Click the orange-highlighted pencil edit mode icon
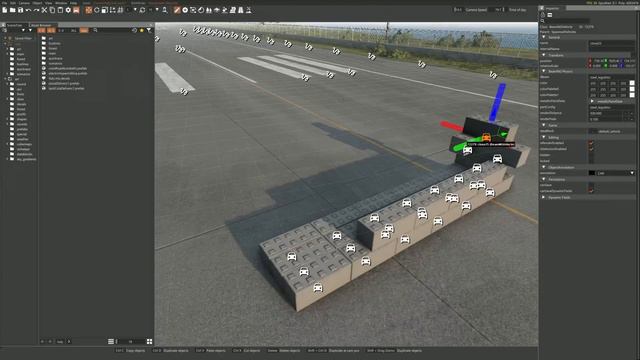Viewport: 640px width, 360px height. pos(177,10)
